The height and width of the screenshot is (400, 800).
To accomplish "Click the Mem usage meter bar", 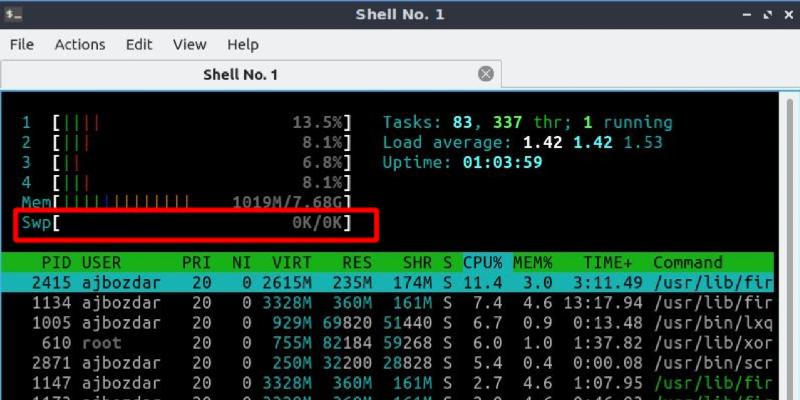I will pos(187,202).
